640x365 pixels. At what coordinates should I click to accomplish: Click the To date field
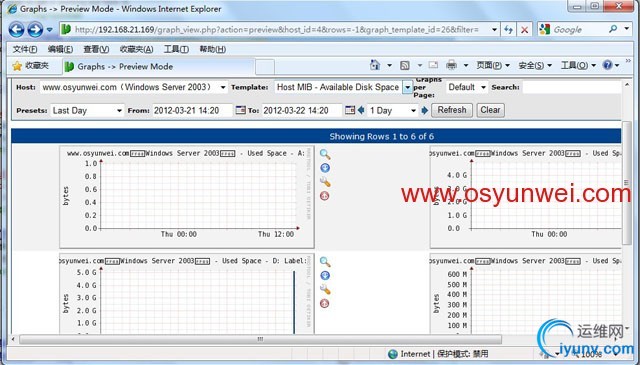(x=302, y=111)
